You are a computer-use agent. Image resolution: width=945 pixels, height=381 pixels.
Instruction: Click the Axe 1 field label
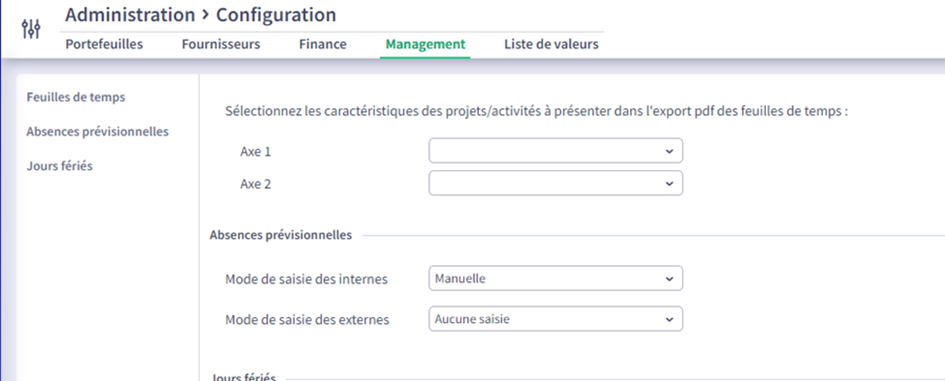256,152
